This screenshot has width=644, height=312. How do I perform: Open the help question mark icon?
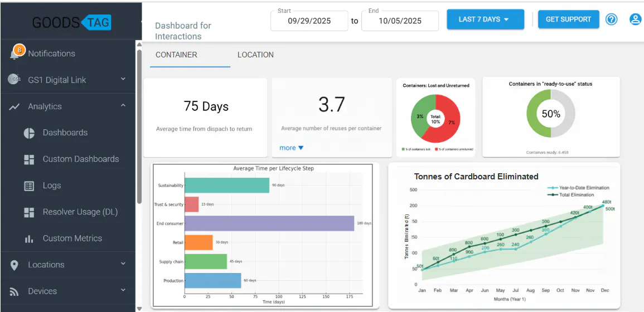[612, 19]
